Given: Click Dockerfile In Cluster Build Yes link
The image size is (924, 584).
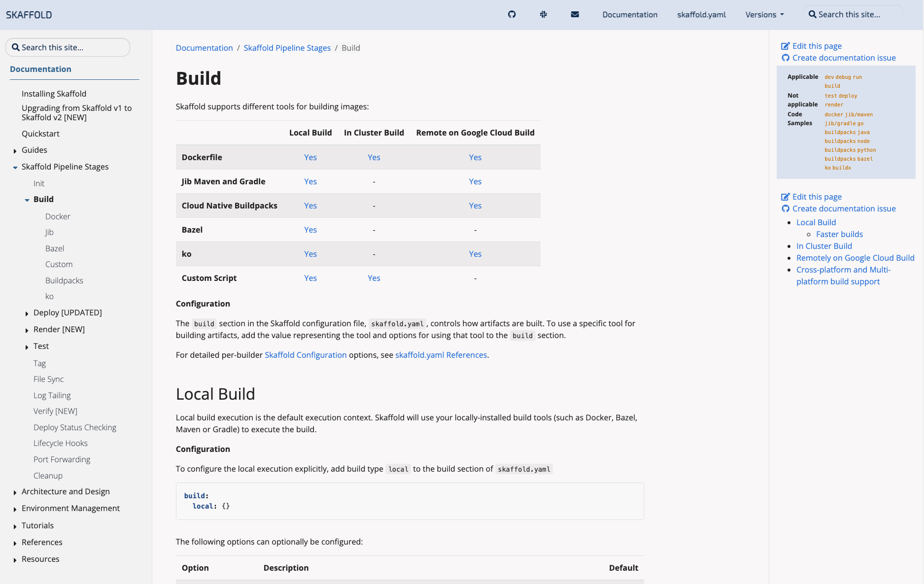Looking at the screenshot, I should click(374, 157).
